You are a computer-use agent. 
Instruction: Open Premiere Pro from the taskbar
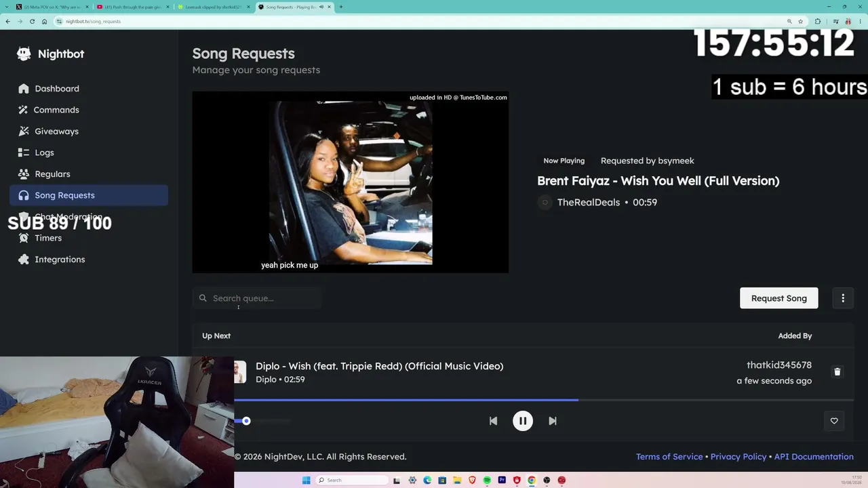coord(502,480)
